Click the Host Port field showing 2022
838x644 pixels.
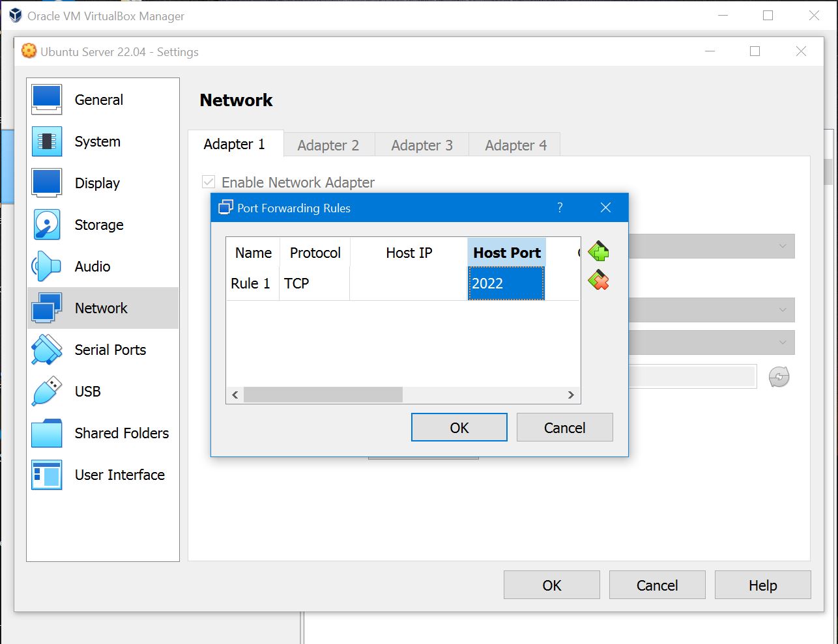coord(506,283)
